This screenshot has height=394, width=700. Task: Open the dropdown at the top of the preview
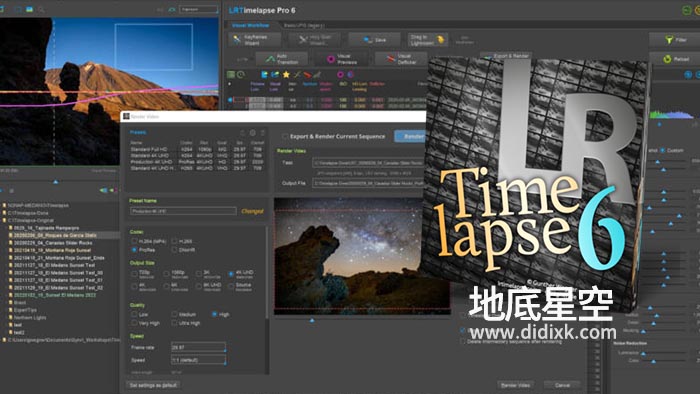tap(199, 9)
